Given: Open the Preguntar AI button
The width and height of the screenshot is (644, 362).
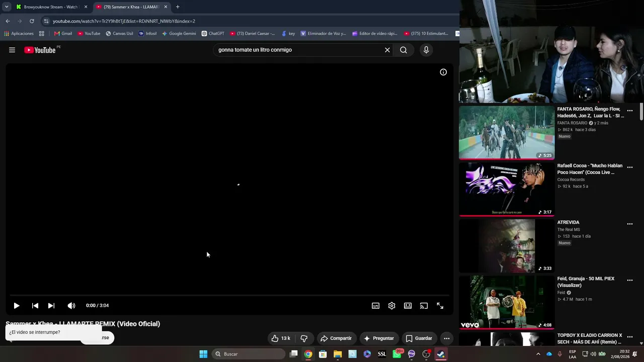Looking at the screenshot, I should point(379,338).
